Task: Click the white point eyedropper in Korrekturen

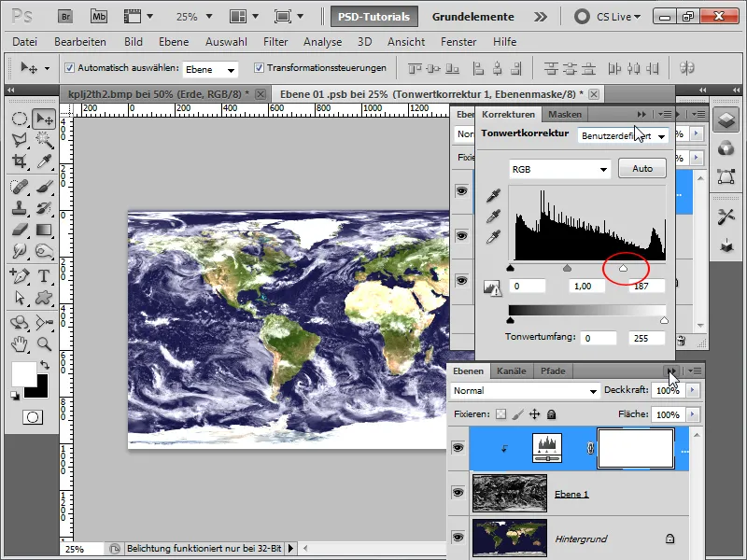Action: pyautogui.click(x=494, y=236)
